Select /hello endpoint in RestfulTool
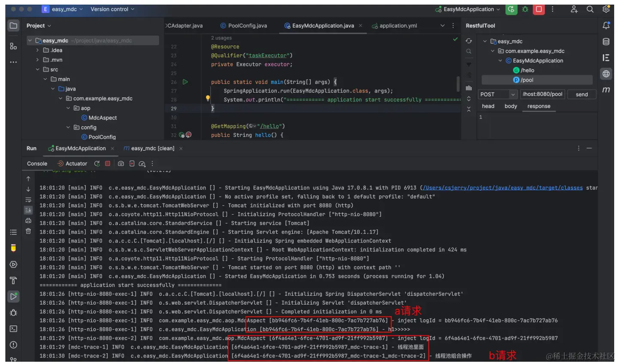The width and height of the screenshot is (618, 364). click(x=523, y=70)
